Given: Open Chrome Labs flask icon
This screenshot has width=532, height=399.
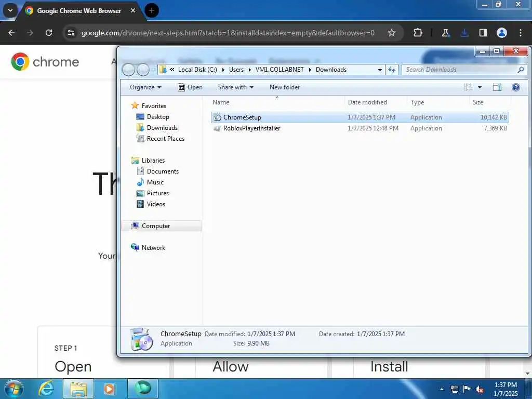Looking at the screenshot, I should pos(445,33).
